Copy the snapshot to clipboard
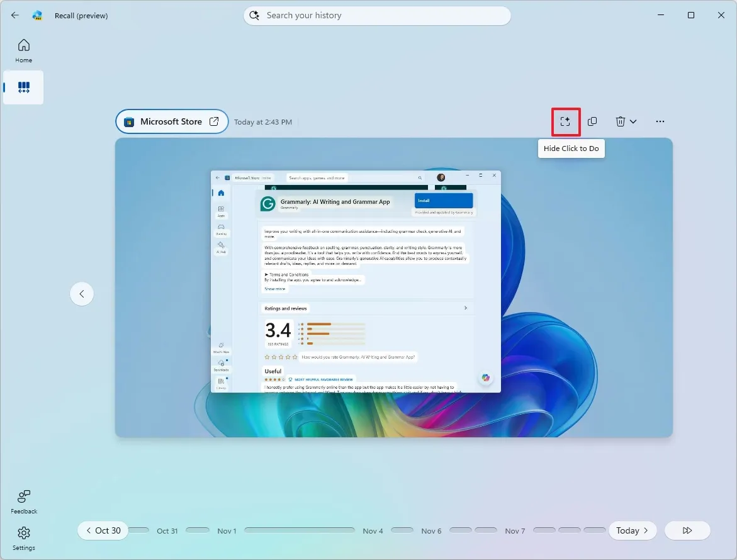The image size is (737, 560). (x=592, y=121)
